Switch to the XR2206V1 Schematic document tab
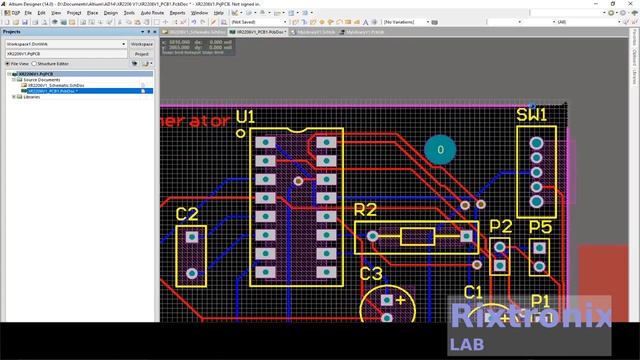 (x=194, y=32)
